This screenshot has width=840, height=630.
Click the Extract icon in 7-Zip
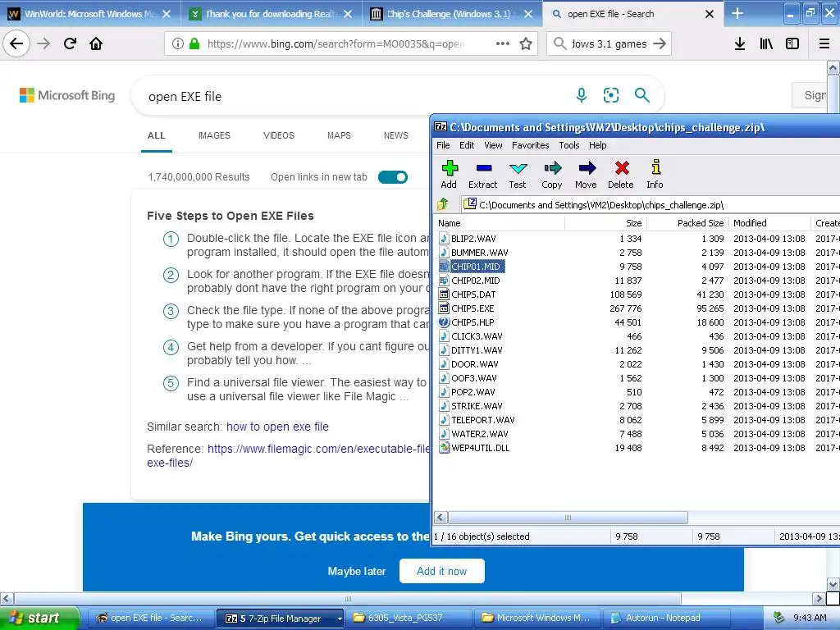click(x=483, y=168)
